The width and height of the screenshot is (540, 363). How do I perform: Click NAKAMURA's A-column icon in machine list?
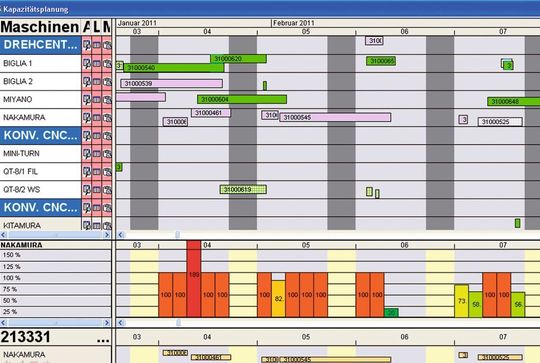pyautogui.click(x=86, y=117)
